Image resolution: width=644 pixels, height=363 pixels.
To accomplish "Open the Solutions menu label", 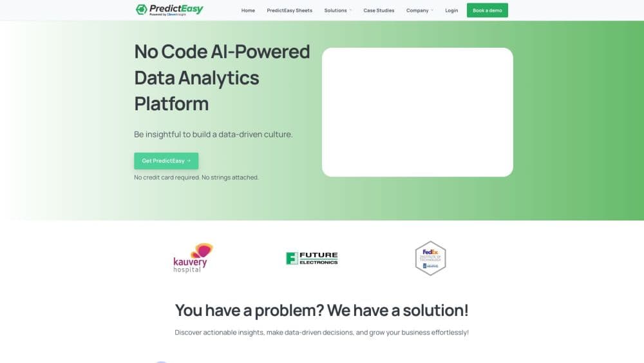I will coord(336,10).
